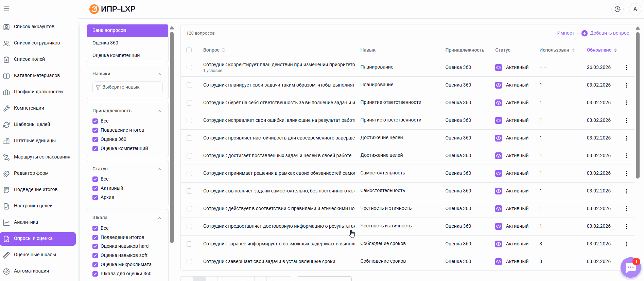Open Опросы и оценка in sidebar
This screenshot has height=281, width=644.
(x=38, y=239)
